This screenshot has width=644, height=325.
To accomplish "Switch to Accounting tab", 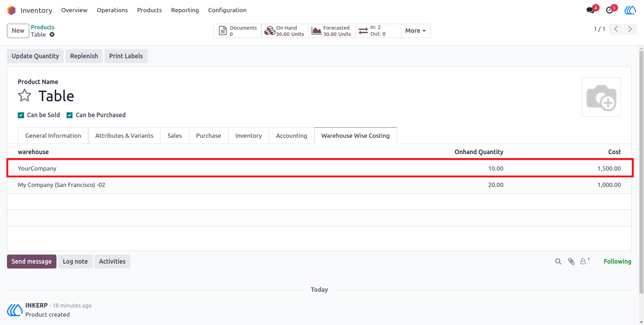I will point(292,136).
